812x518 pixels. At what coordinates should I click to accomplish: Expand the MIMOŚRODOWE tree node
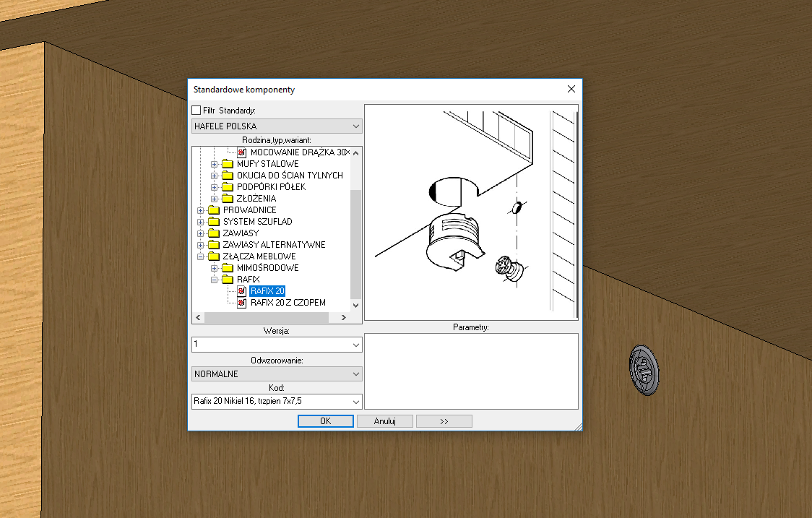click(214, 268)
